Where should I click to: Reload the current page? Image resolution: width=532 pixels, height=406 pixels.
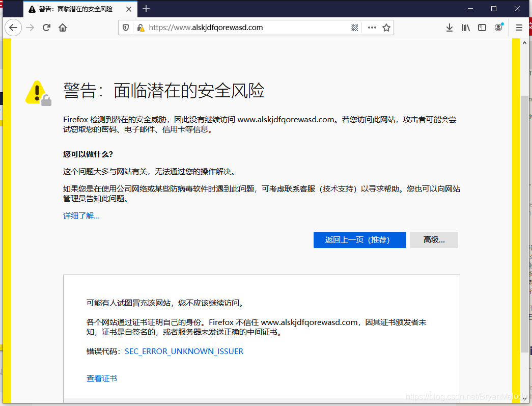point(46,28)
